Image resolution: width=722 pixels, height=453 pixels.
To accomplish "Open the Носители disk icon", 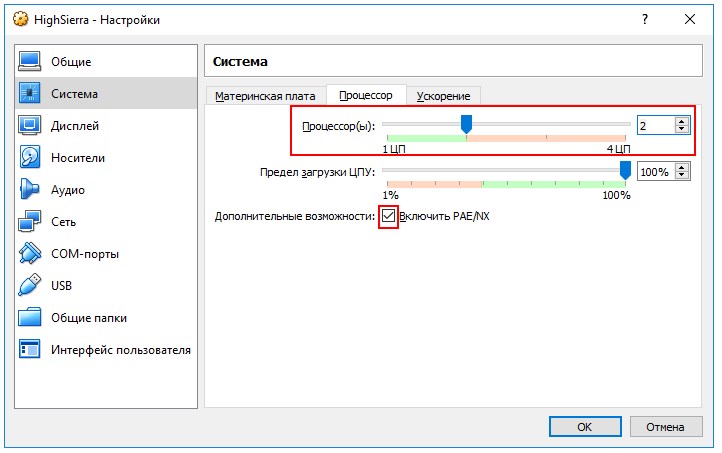I will pos(30,158).
